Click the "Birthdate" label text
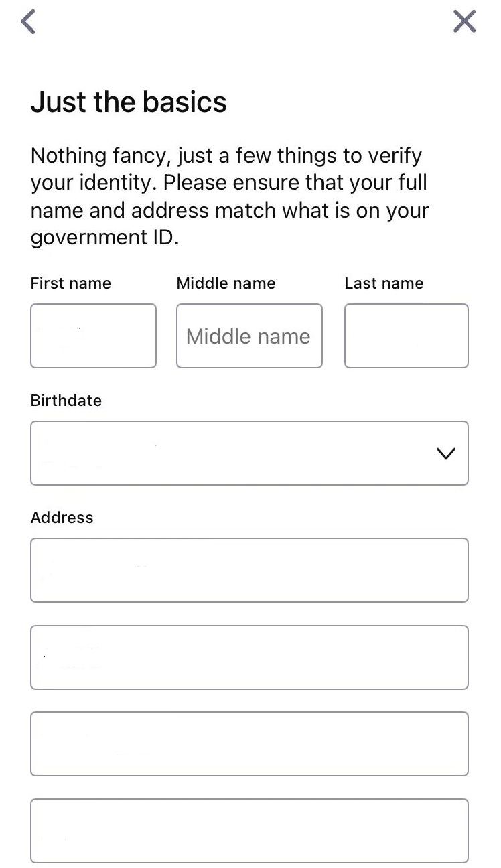501x868 pixels. pos(66,401)
